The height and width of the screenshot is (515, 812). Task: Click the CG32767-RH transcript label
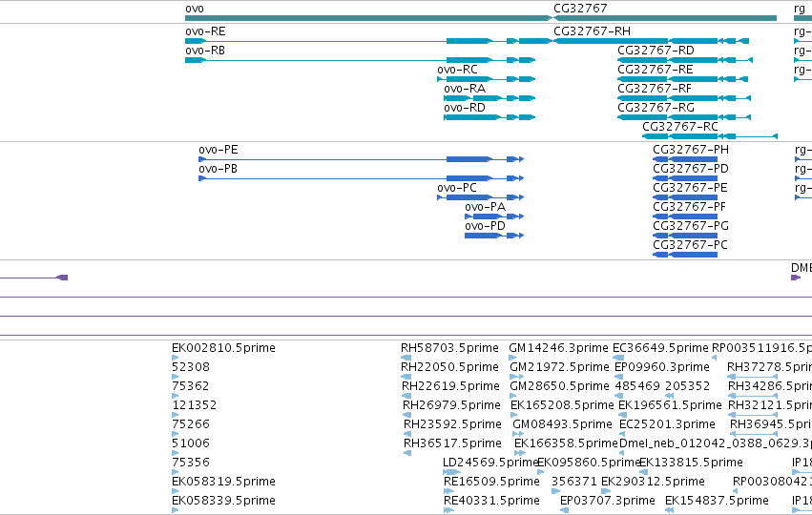coord(592,31)
